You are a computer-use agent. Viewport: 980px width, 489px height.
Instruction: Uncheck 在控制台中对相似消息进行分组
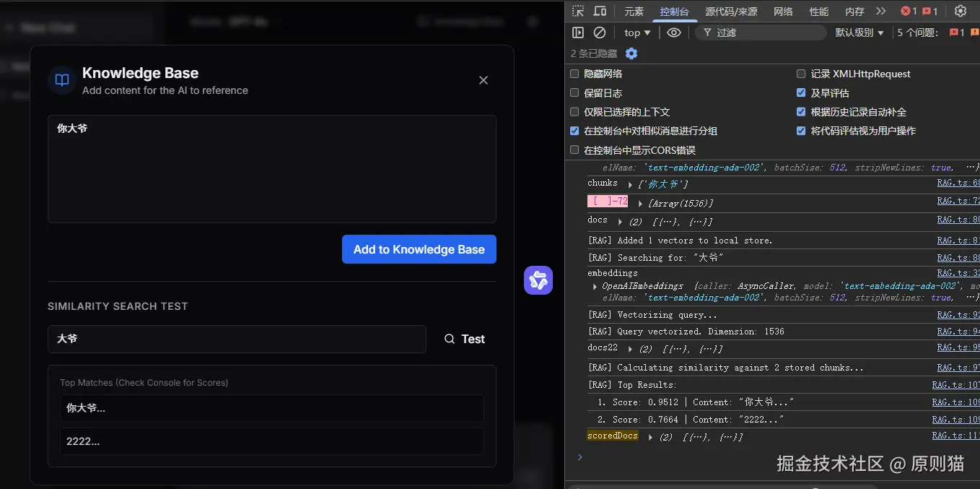[574, 131]
